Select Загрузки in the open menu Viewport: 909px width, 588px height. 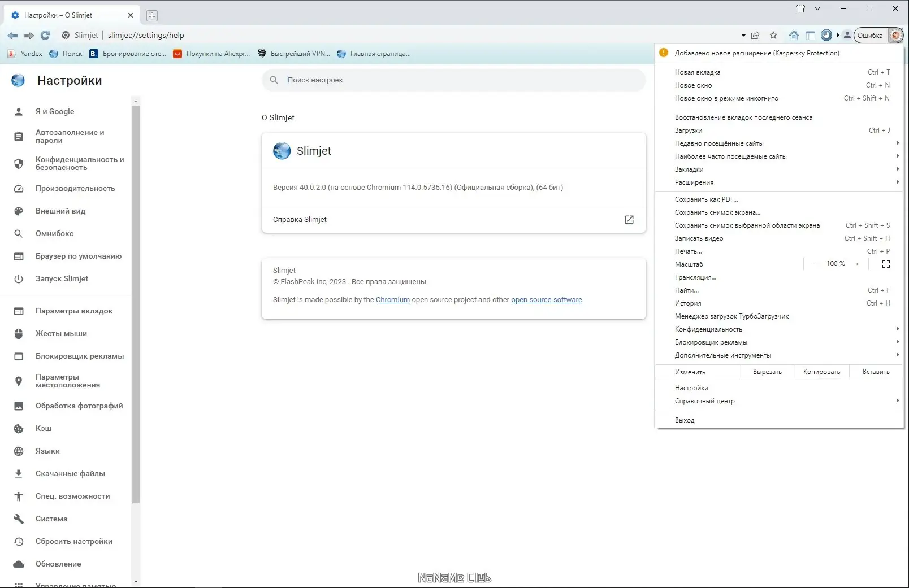pyautogui.click(x=690, y=130)
